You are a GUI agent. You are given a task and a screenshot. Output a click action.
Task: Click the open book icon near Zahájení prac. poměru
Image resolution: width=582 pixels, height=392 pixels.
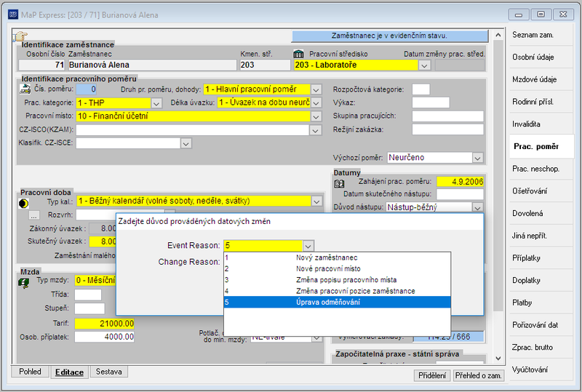tap(339, 183)
